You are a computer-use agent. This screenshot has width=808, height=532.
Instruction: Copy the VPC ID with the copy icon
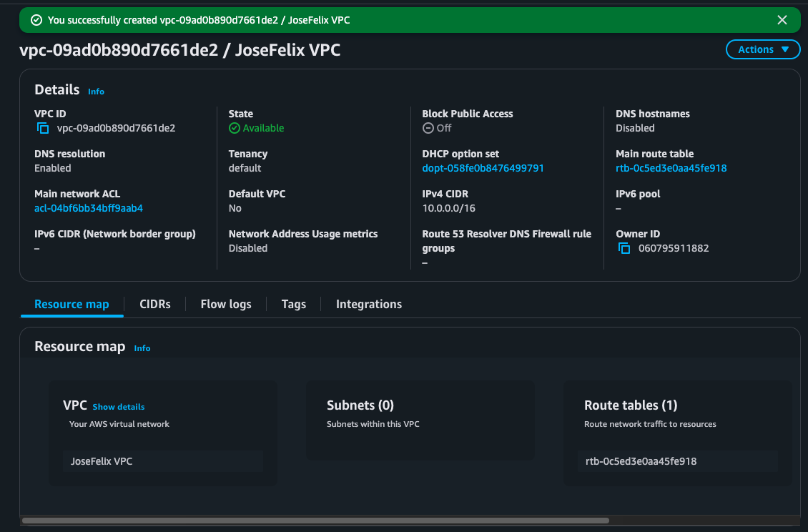tap(43, 128)
